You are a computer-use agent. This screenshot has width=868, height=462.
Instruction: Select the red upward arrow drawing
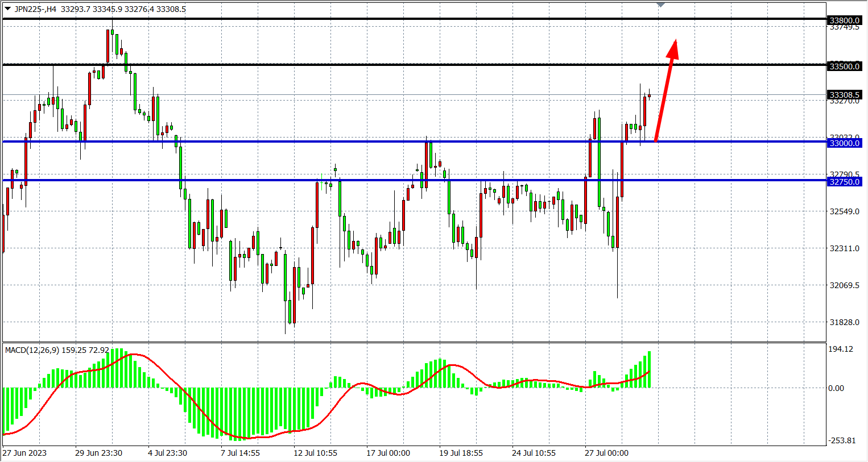pos(664,91)
